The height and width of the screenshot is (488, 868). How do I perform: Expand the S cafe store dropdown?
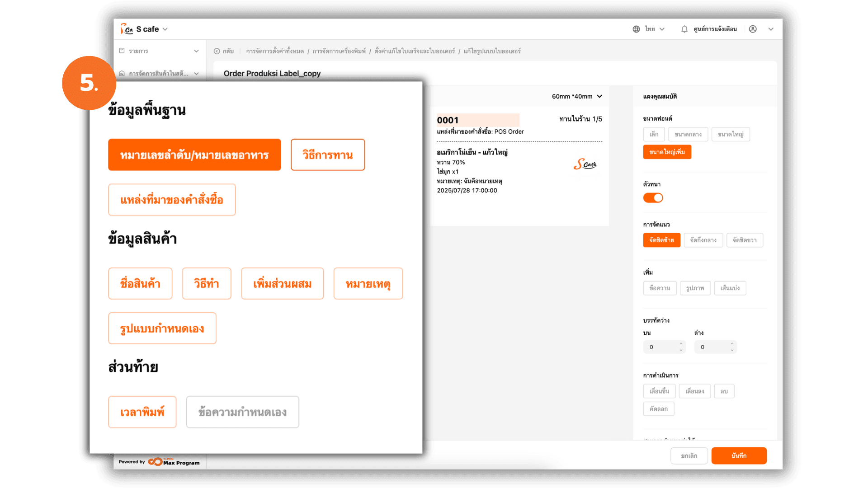[x=165, y=29]
